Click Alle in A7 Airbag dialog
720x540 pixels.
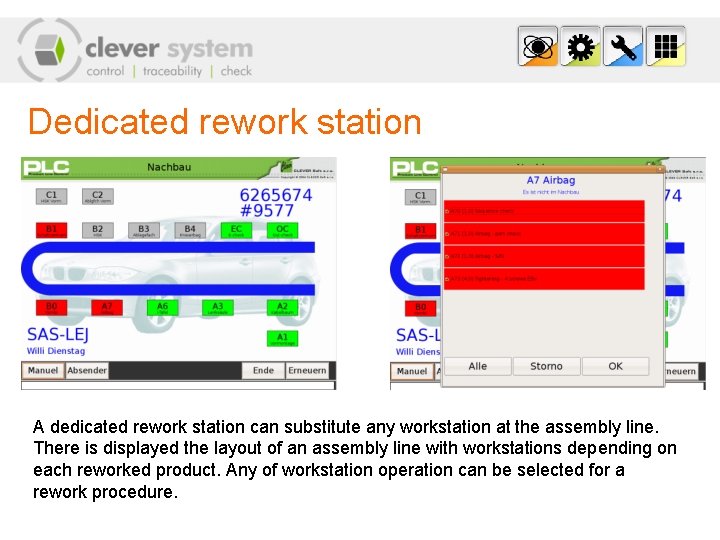(x=478, y=366)
